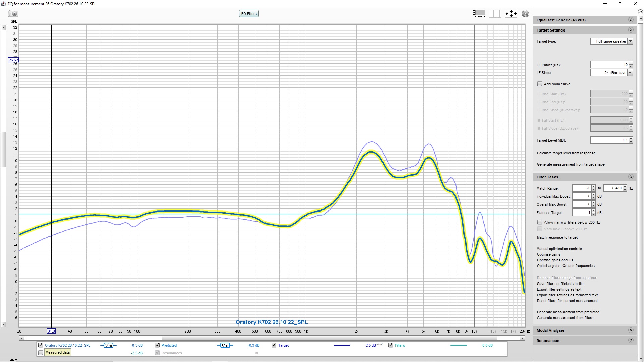Optimise gains, Qs and frequencies
The height and width of the screenshot is (362, 644).
(566, 266)
